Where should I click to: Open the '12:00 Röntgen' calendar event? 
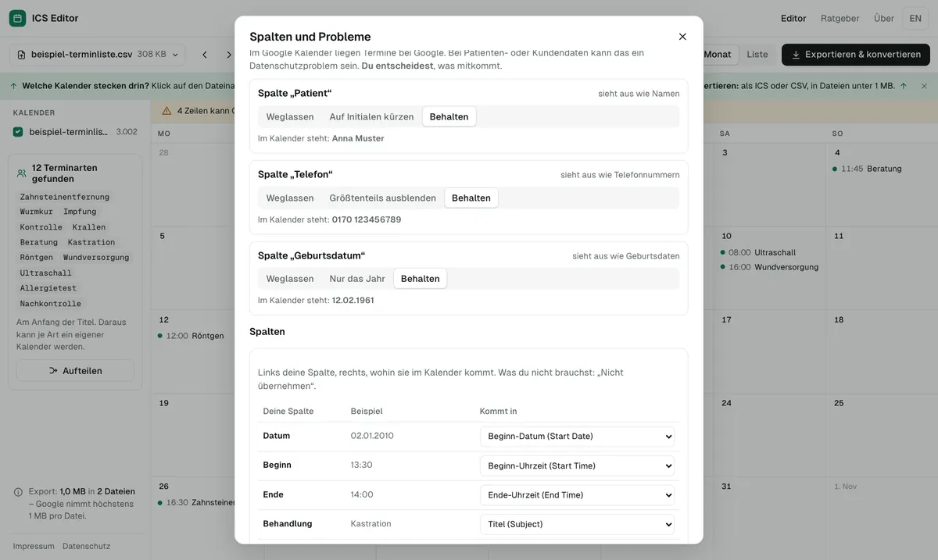[x=190, y=336]
